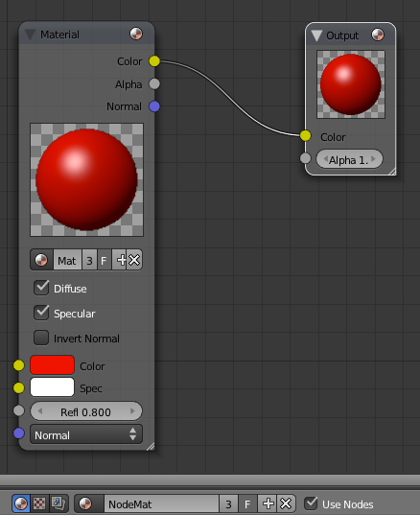Screen dimensions: 420x515
Task: Select texture nodes tree type icon
Action: (39, 503)
